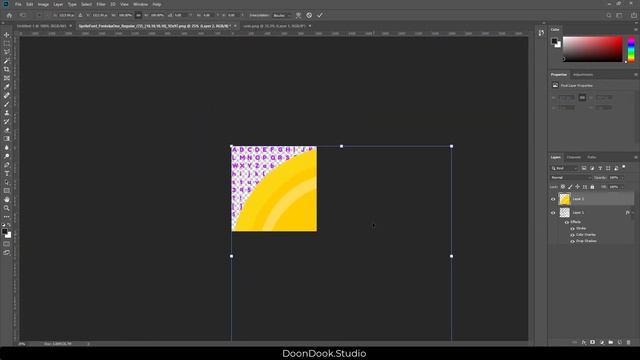
Task: Click the Home icon in options bar
Action: point(9,15)
